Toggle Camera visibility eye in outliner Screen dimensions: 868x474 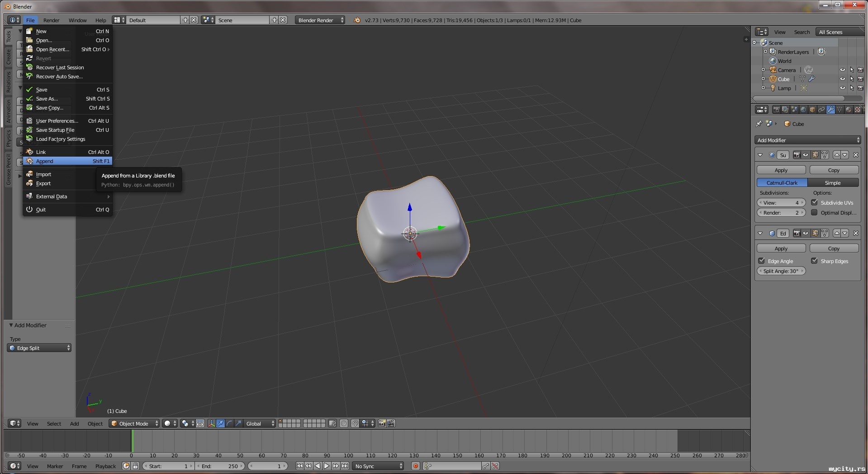pos(842,70)
